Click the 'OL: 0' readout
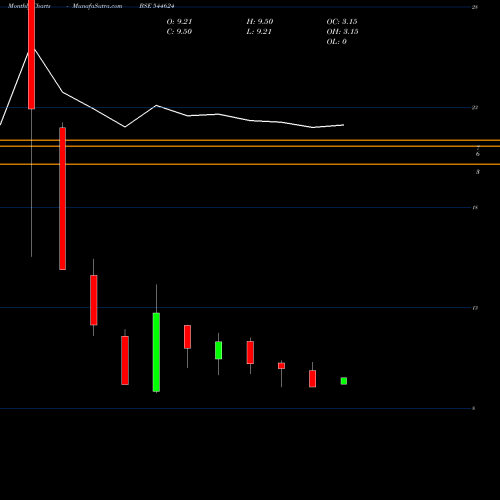500x500 pixels. point(336,42)
